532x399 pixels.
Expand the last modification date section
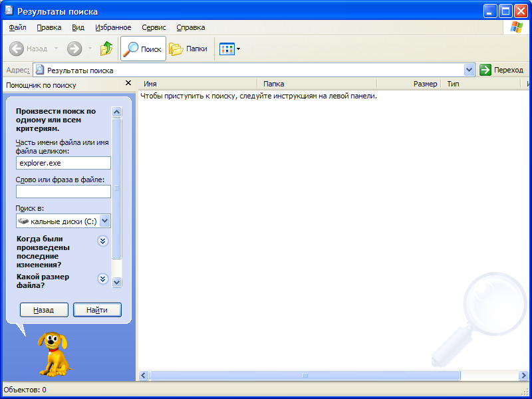tap(103, 241)
